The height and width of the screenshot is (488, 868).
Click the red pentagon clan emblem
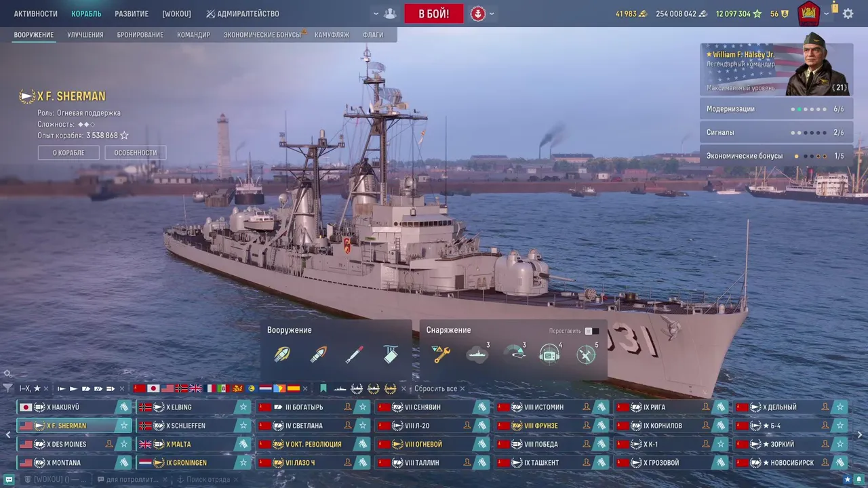tap(808, 14)
